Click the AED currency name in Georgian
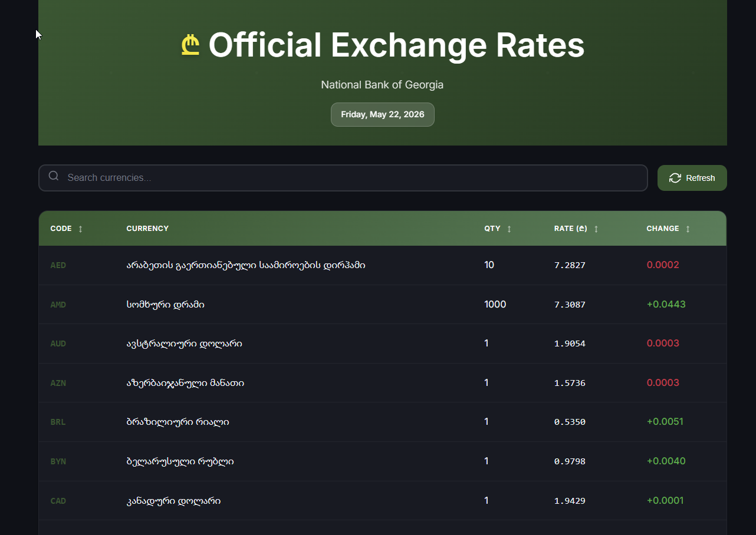Image resolution: width=756 pixels, height=535 pixels. (246, 265)
